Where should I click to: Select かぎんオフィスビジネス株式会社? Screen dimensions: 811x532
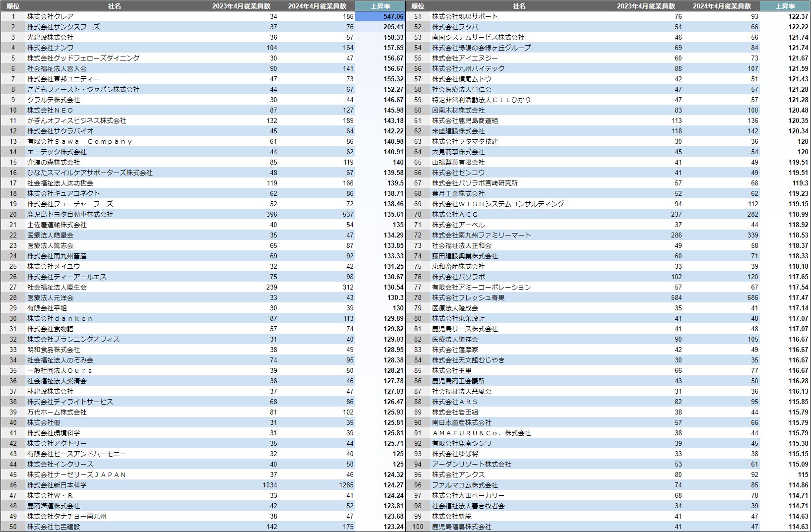[x=77, y=120]
